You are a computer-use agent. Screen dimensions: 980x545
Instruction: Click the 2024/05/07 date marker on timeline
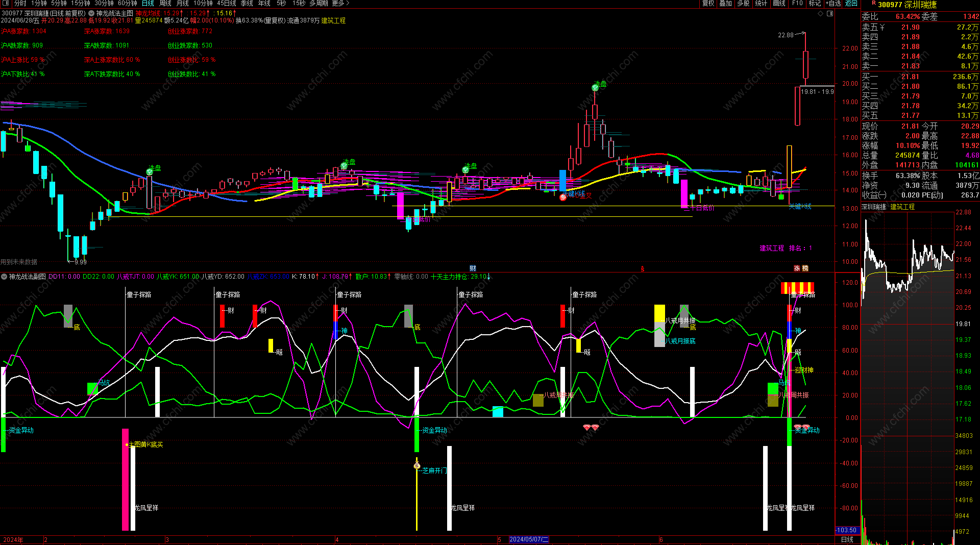click(529, 539)
